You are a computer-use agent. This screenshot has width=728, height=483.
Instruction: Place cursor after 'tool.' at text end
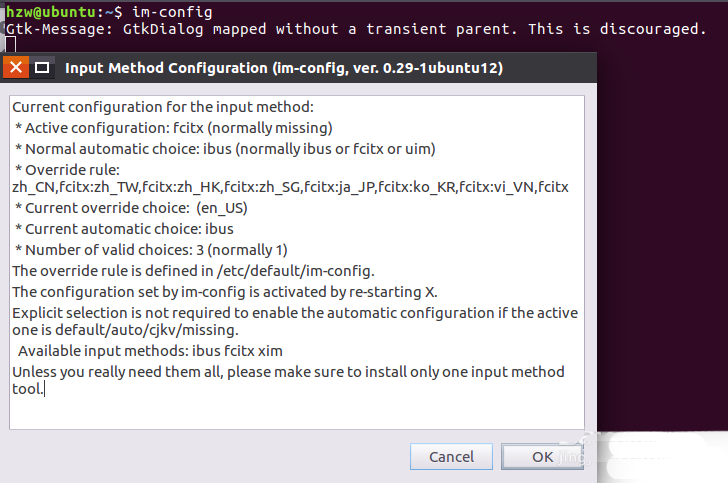46,389
